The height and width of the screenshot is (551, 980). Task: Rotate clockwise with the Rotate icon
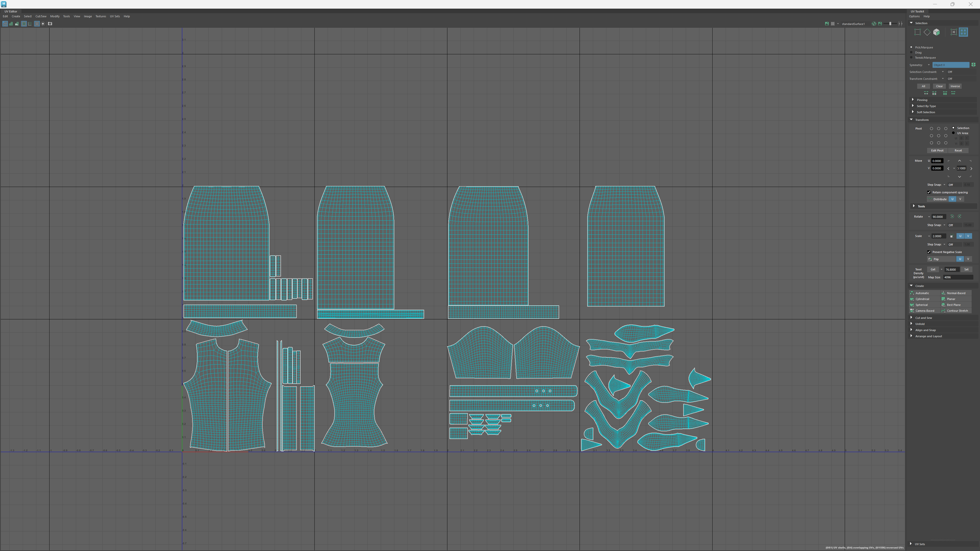click(x=959, y=216)
